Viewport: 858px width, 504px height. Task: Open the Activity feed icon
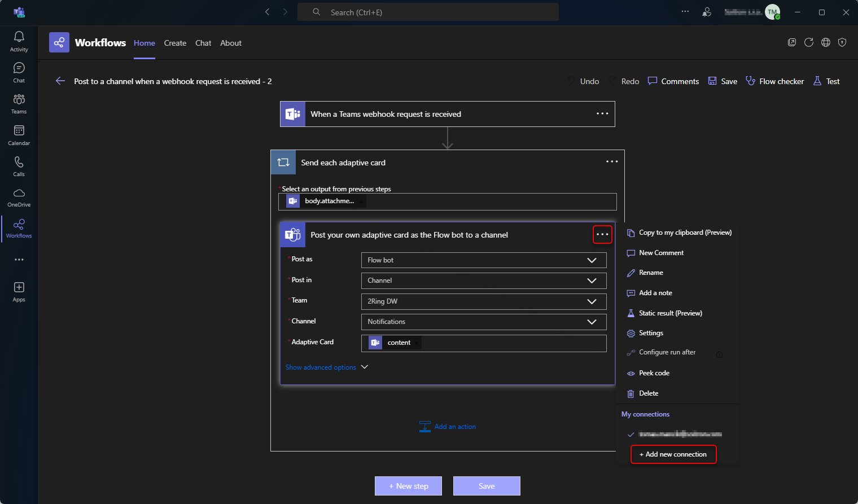coord(19,40)
